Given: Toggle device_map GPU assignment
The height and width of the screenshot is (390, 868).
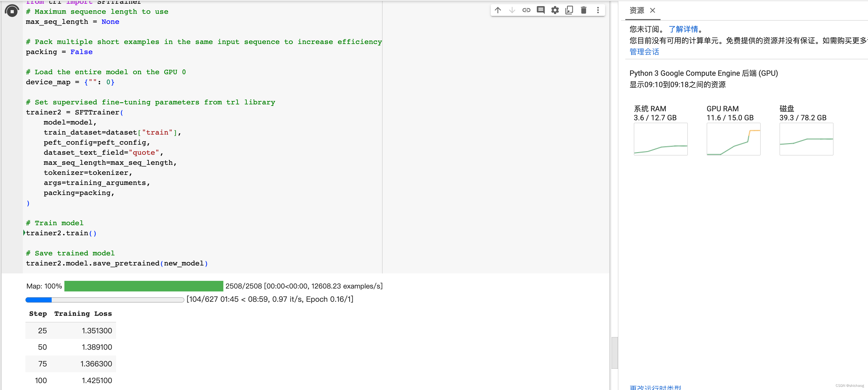Looking at the screenshot, I should coord(110,82).
